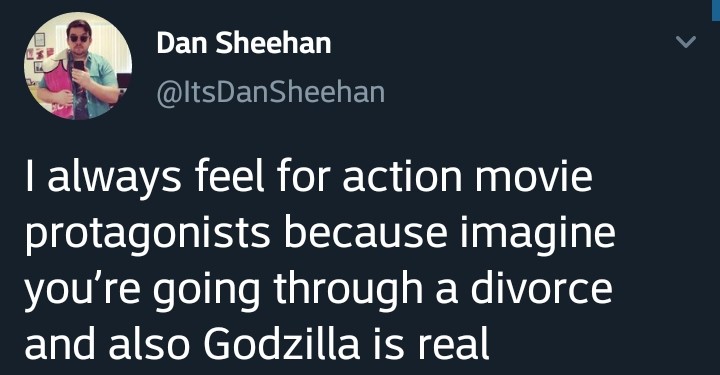
Task: Expand the tweet options chevron
Action: point(686,42)
